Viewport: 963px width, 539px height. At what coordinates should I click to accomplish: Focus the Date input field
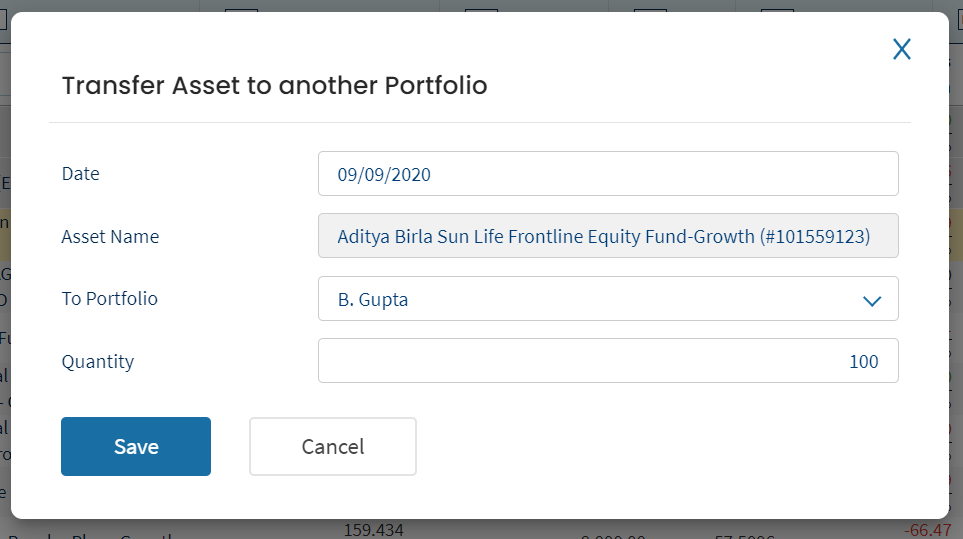[x=607, y=174]
